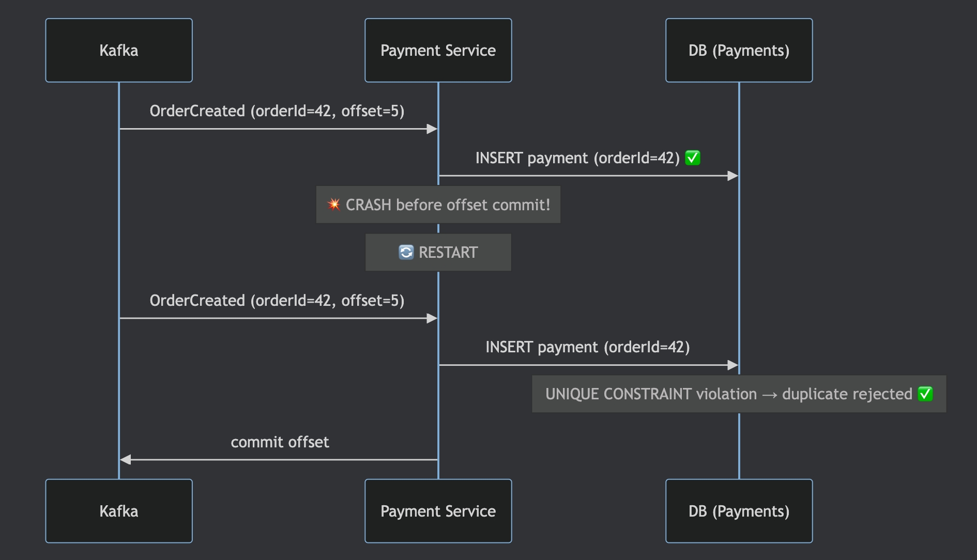Click the blue refresh icon beside RESTART
The width and height of the screenshot is (977, 560).
(x=406, y=252)
